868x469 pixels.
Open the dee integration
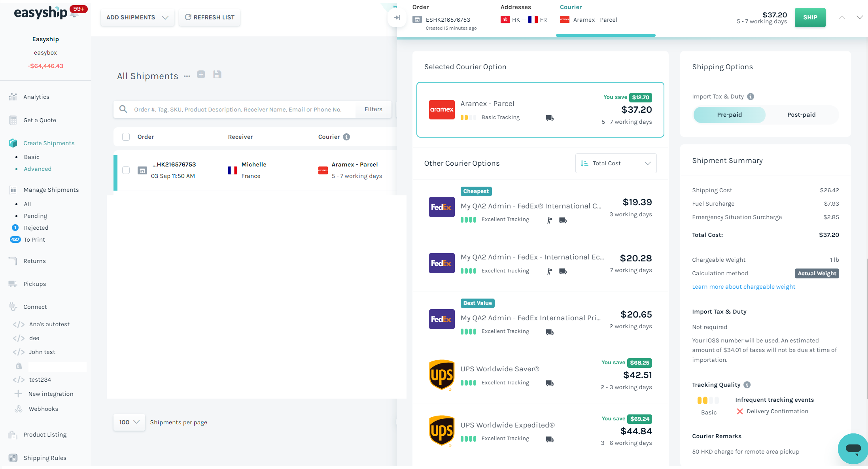pos(34,338)
